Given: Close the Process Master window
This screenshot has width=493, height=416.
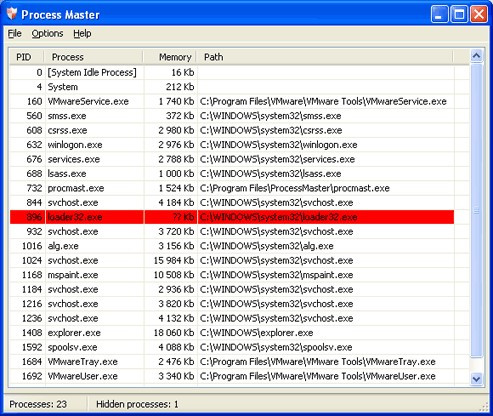Looking at the screenshot, I should click(479, 14).
